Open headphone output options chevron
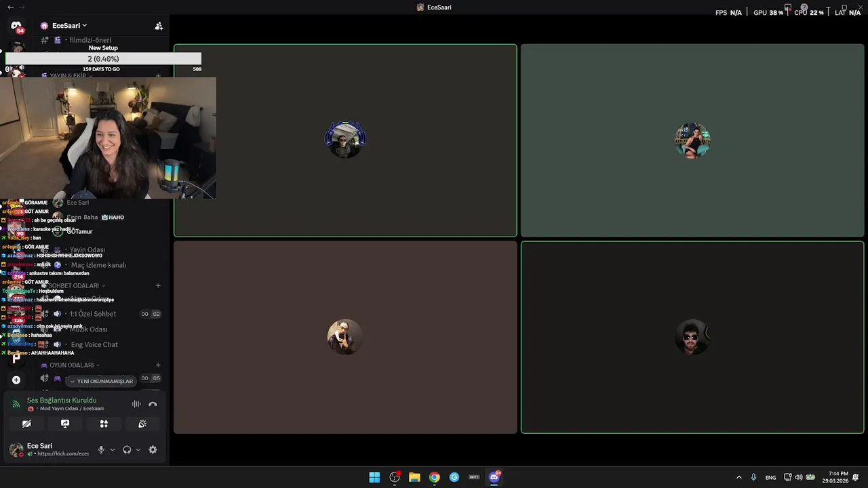 tap(138, 449)
